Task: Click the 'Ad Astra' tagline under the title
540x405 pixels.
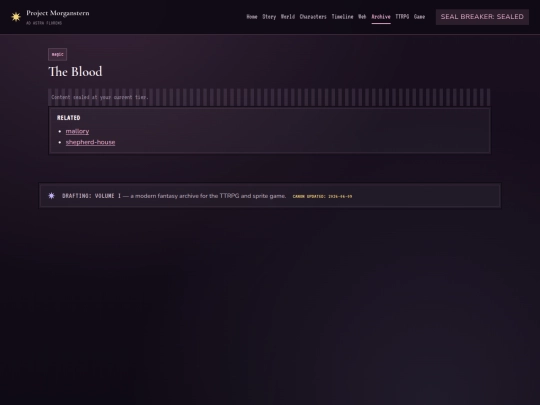Action: [44, 23]
